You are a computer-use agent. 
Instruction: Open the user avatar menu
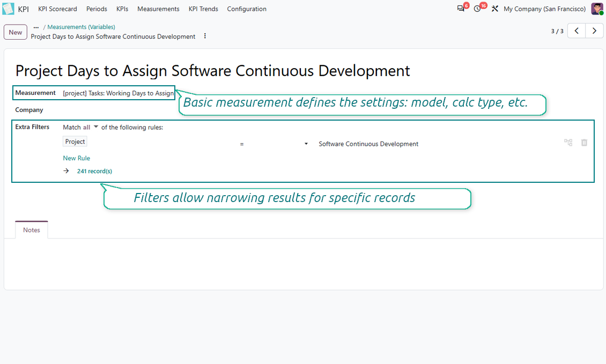coord(597,9)
